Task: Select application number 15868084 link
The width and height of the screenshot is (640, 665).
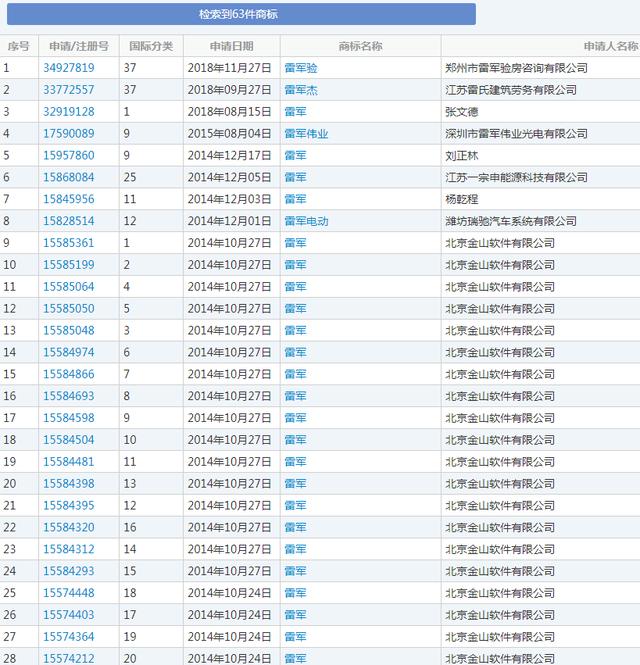Action: [69, 178]
